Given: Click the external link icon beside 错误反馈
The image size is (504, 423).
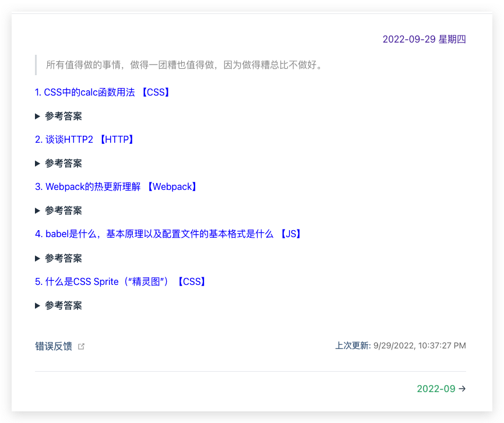Looking at the screenshot, I should (x=81, y=346).
